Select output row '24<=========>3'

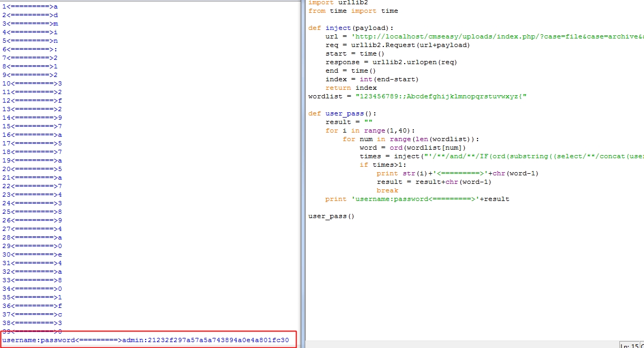(32, 203)
